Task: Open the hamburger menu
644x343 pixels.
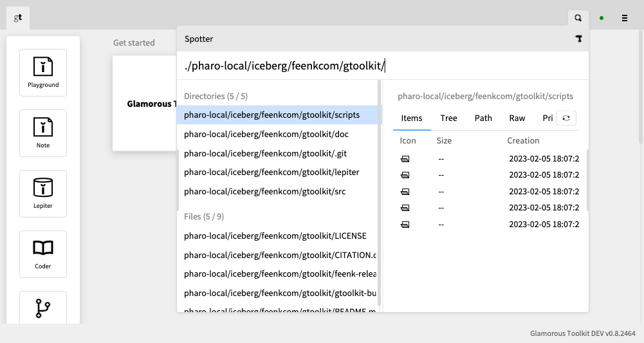Action: [x=625, y=18]
